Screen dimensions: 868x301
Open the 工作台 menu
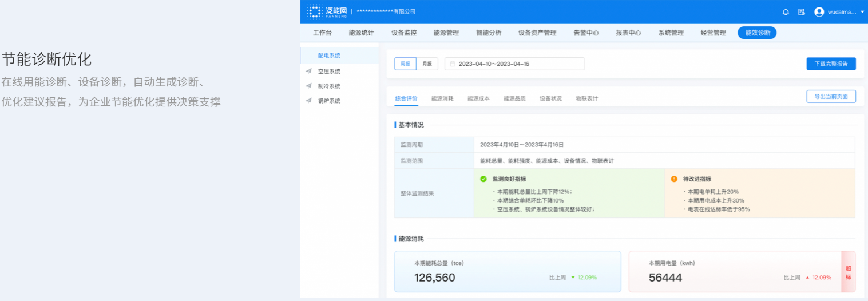coord(322,33)
